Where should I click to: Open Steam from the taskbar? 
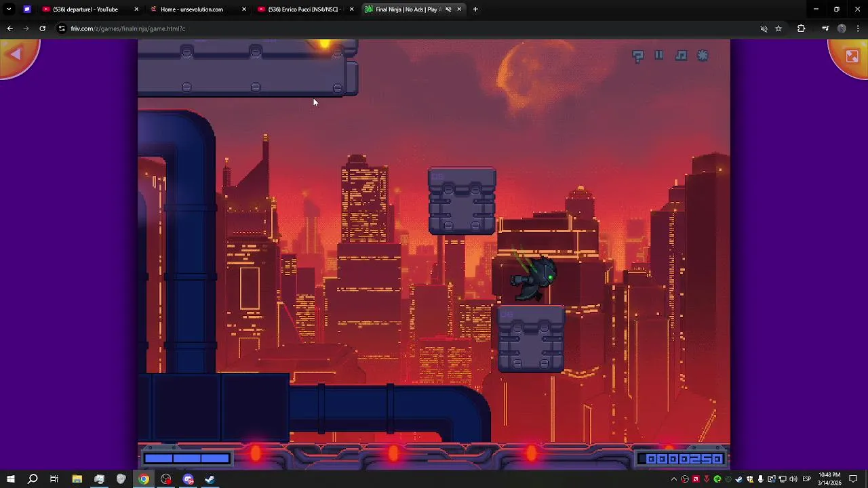pyautogui.click(x=210, y=479)
